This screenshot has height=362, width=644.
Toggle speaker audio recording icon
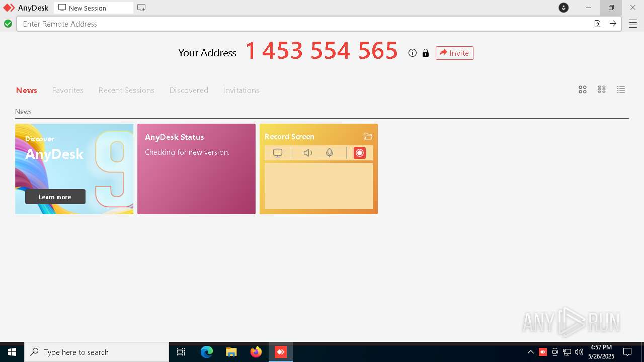point(308,153)
